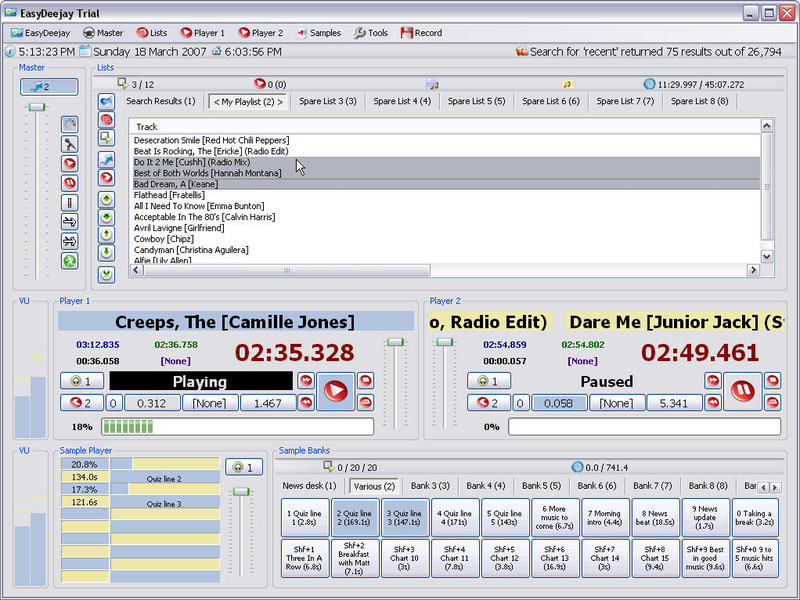The image size is (800, 600).
Task: Open the Record menu
Action: [421, 33]
